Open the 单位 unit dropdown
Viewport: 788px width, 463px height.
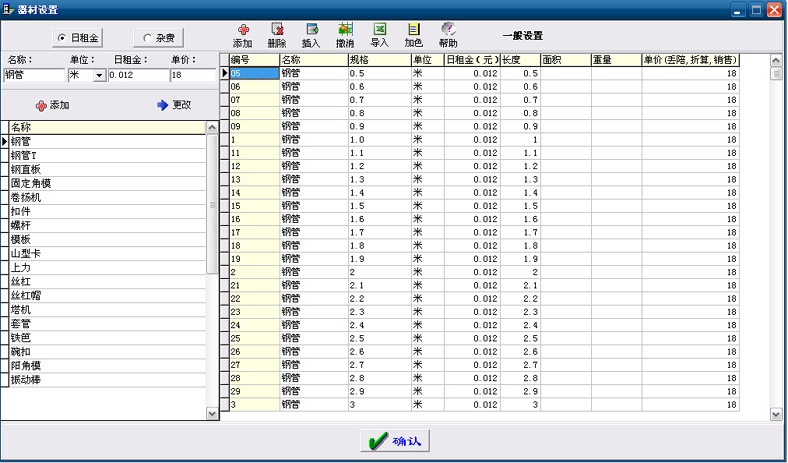pyautogui.click(x=99, y=75)
